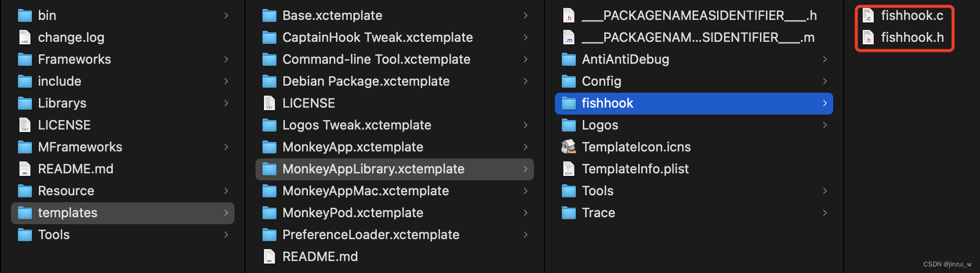Expand the Frameworks folder chevron
Image resolution: width=980 pixels, height=273 pixels.
(x=226, y=59)
